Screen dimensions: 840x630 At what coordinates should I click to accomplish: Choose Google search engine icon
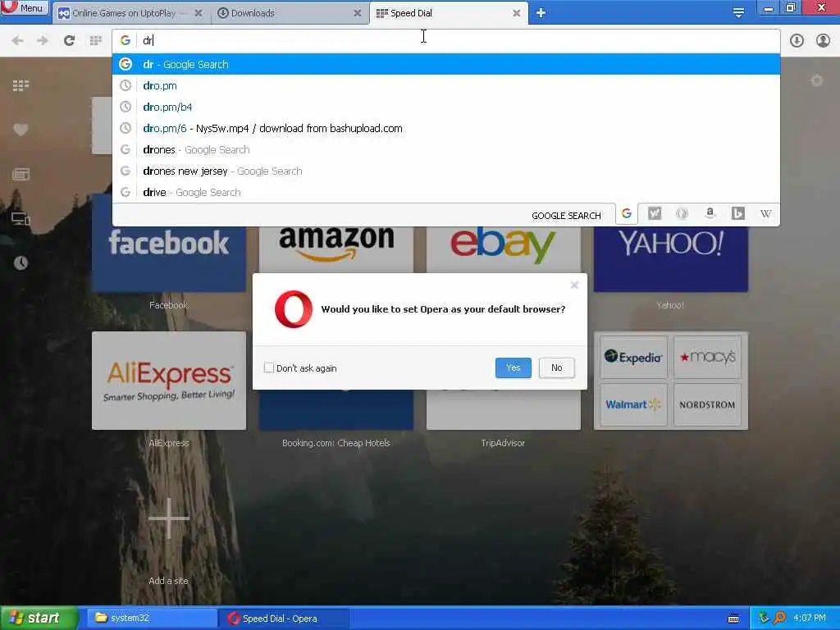(x=626, y=214)
